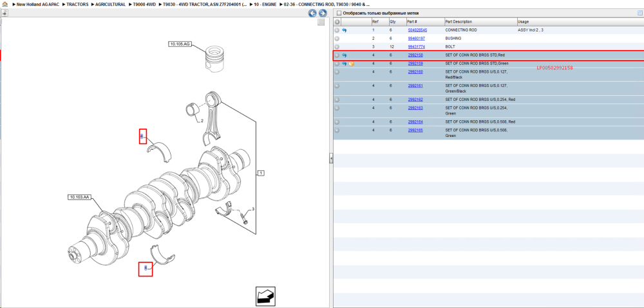Select 'SET OF CONN ROD BRGS U/S,0.254, Red' text

480,99
